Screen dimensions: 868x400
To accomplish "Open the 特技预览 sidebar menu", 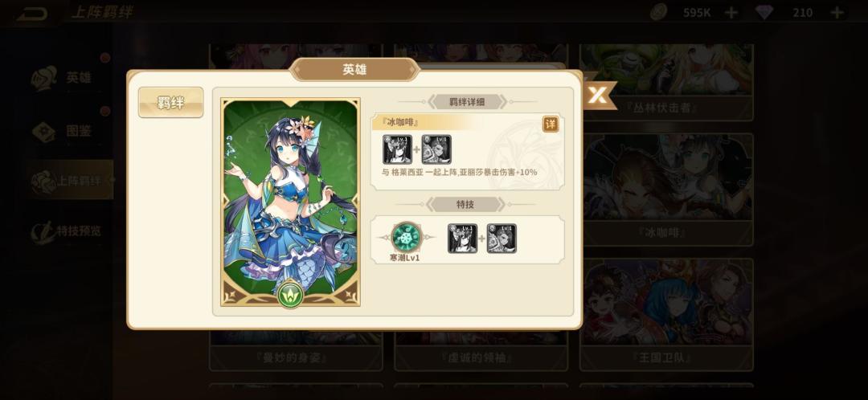I will pyautogui.click(x=67, y=231).
